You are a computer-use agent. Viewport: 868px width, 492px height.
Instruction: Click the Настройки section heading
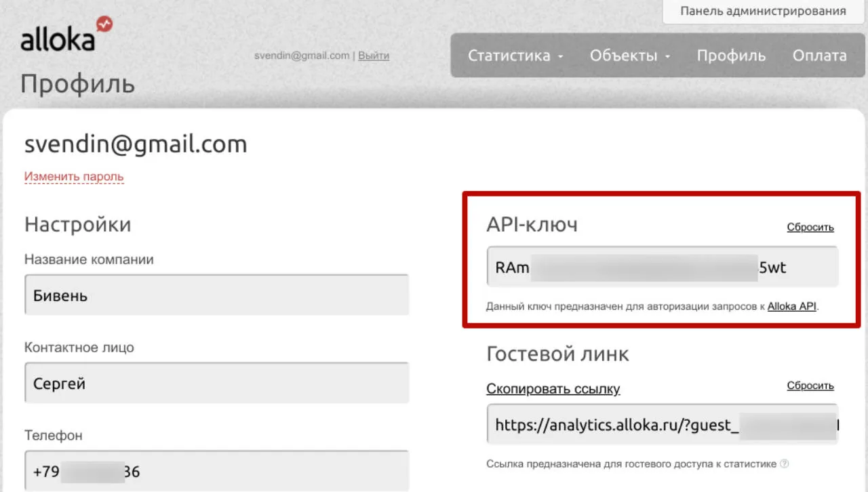click(77, 224)
